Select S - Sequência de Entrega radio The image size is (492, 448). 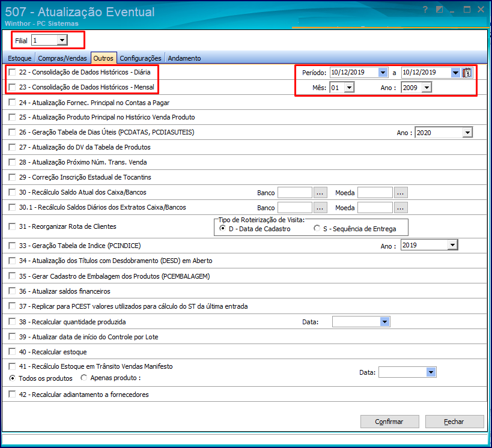[x=317, y=228]
